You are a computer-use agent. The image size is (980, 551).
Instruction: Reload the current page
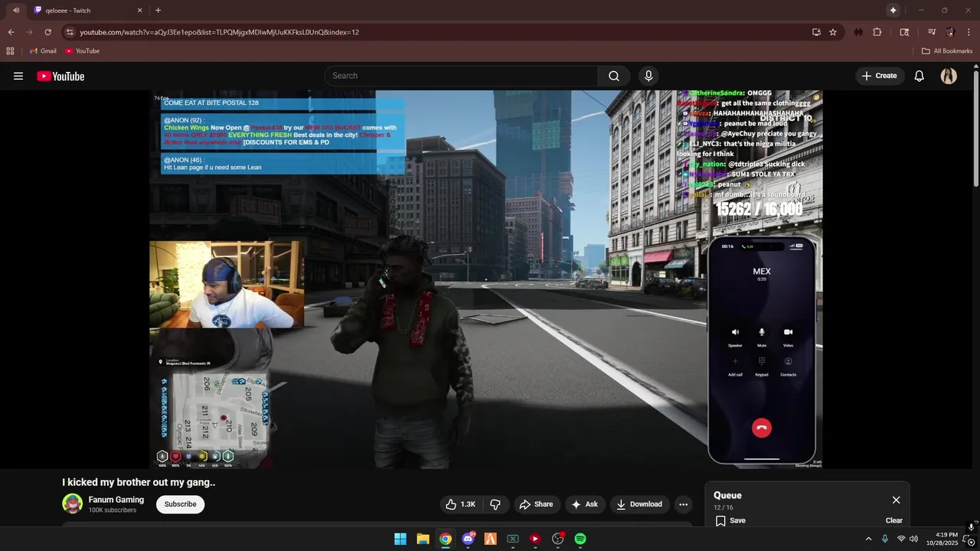pos(47,32)
